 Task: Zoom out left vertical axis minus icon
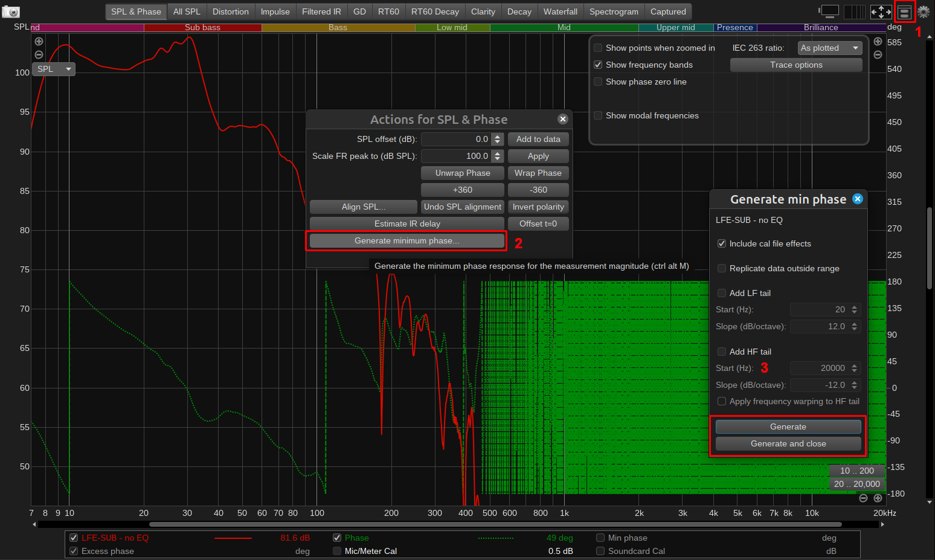39,54
